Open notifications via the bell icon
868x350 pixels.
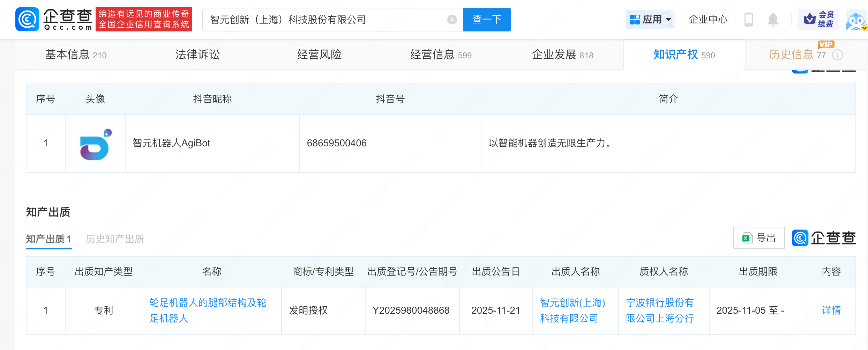[772, 19]
